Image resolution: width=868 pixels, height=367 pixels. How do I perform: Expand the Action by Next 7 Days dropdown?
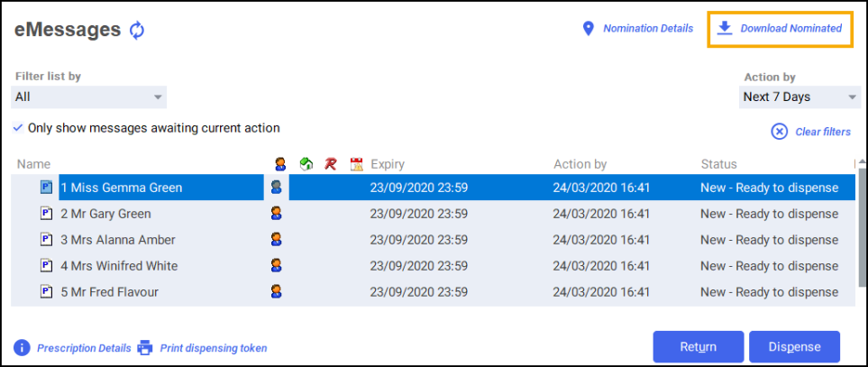click(x=799, y=96)
